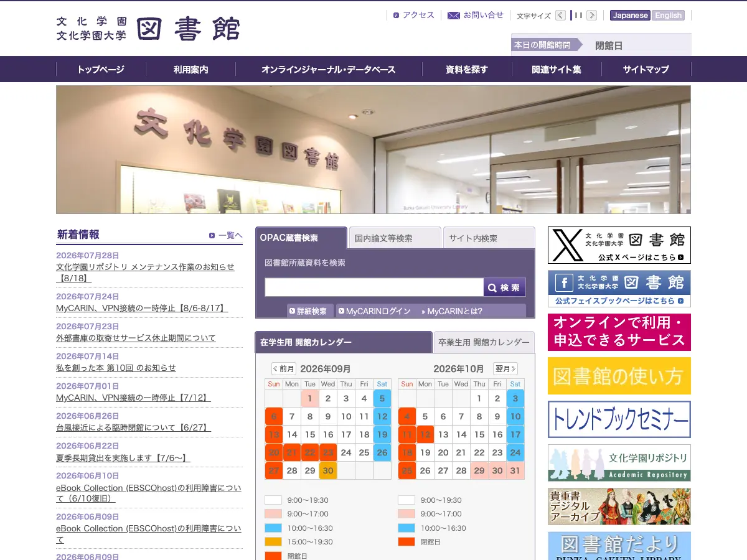Open 利用案内 navigation menu

click(x=191, y=70)
